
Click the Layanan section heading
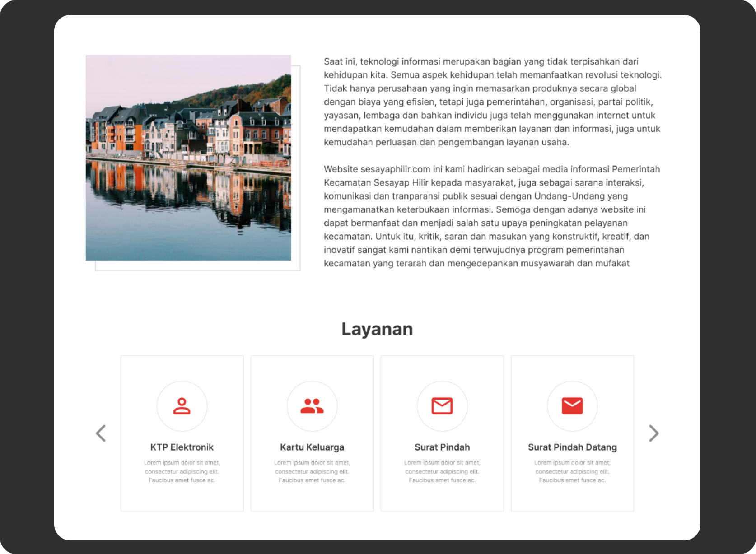[x=377, y=329]
